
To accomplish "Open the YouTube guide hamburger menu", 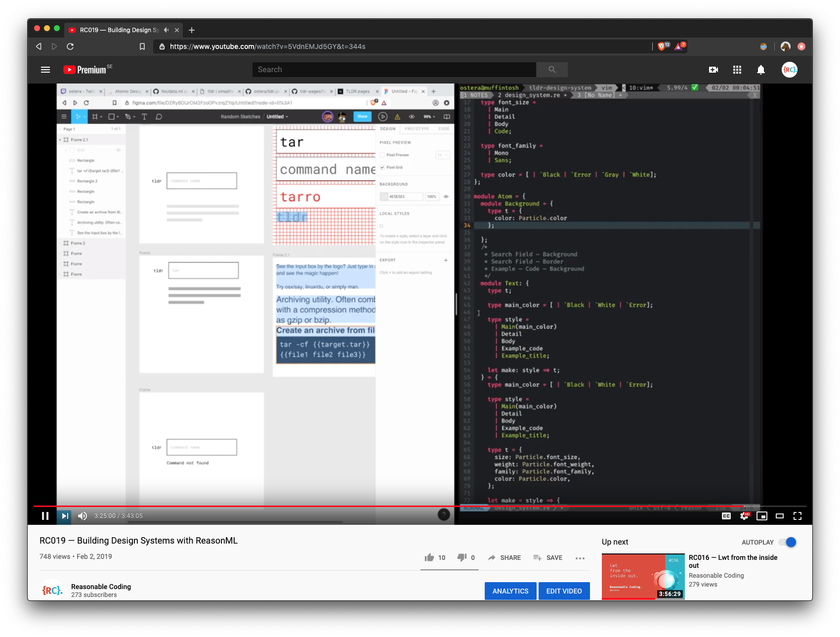I will (x=45, y=69).
